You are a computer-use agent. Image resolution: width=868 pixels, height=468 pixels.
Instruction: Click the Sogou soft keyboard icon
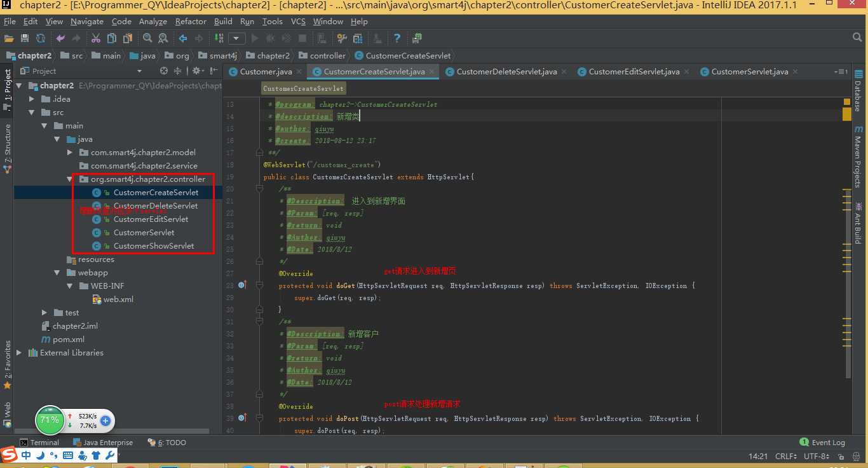[68, 455]
